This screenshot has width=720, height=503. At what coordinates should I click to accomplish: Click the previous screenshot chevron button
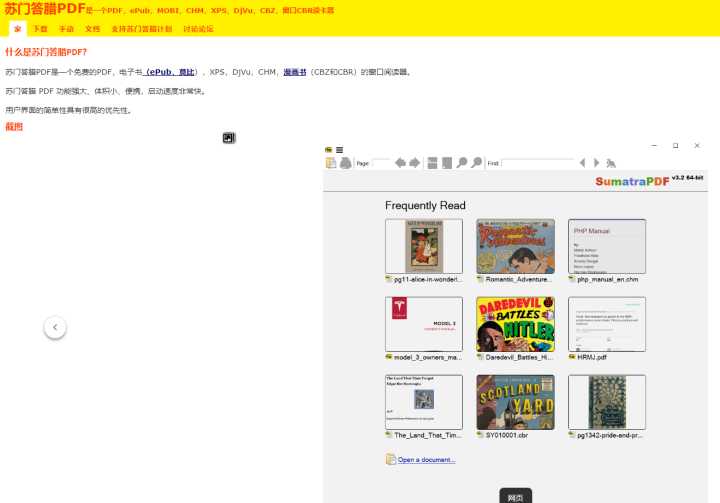(x=55, y=328)
